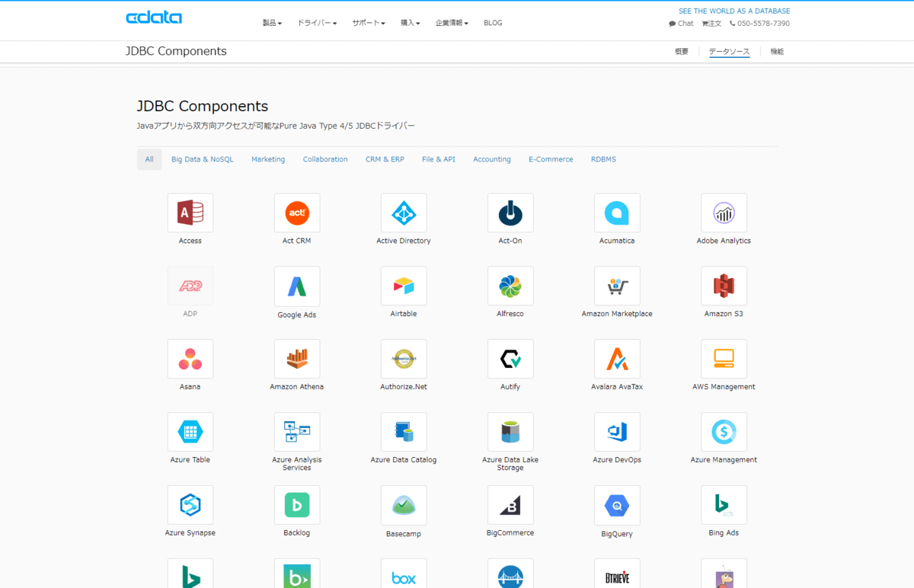Expand the ドライバー navigation dropdown

tap(317, 23)
